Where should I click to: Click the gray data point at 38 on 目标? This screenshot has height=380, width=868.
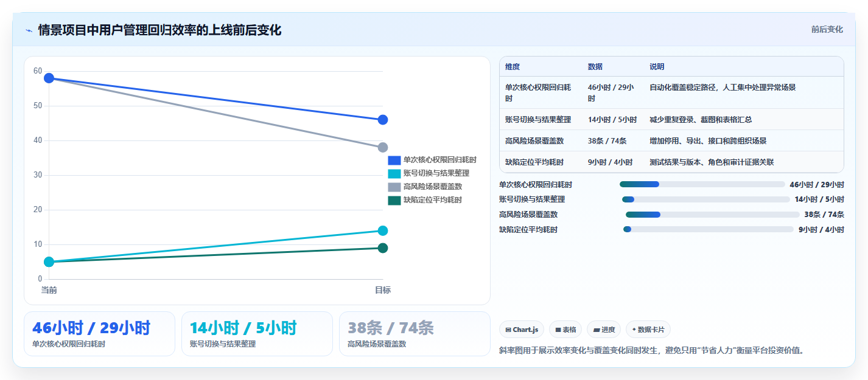tap(383, 148)
